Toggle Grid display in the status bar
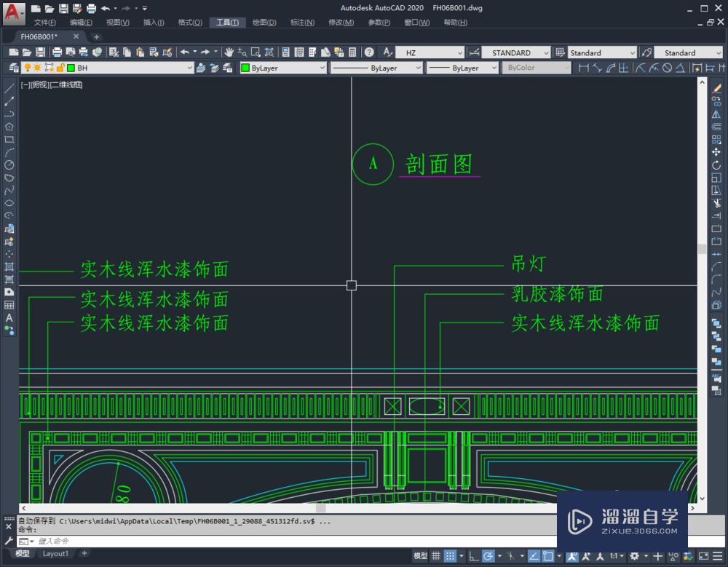 435,555
